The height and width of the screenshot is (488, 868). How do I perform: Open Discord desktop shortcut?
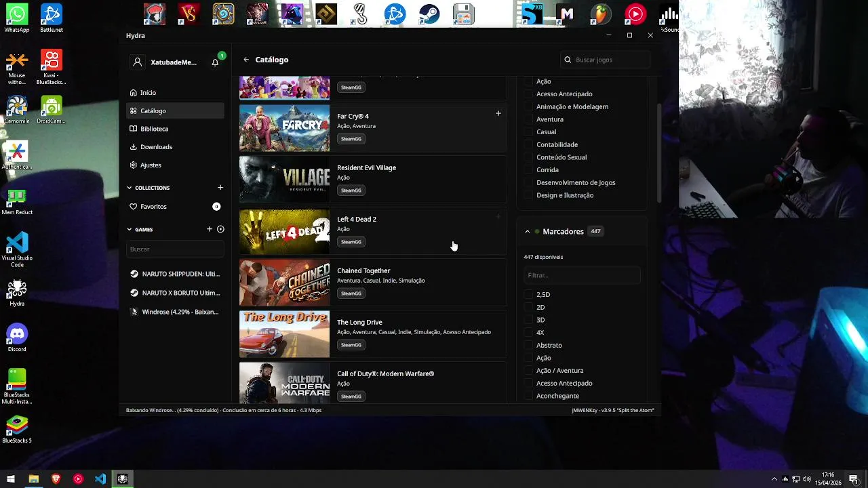coord(17,338)
